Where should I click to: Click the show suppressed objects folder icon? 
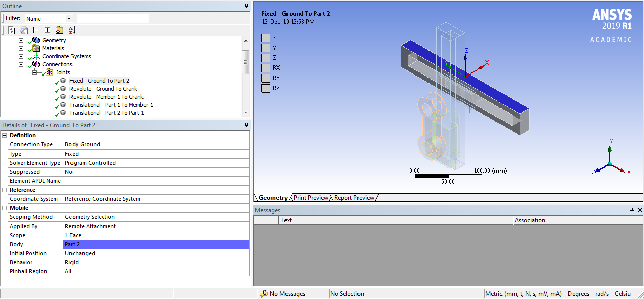click(x=60, y=30)
